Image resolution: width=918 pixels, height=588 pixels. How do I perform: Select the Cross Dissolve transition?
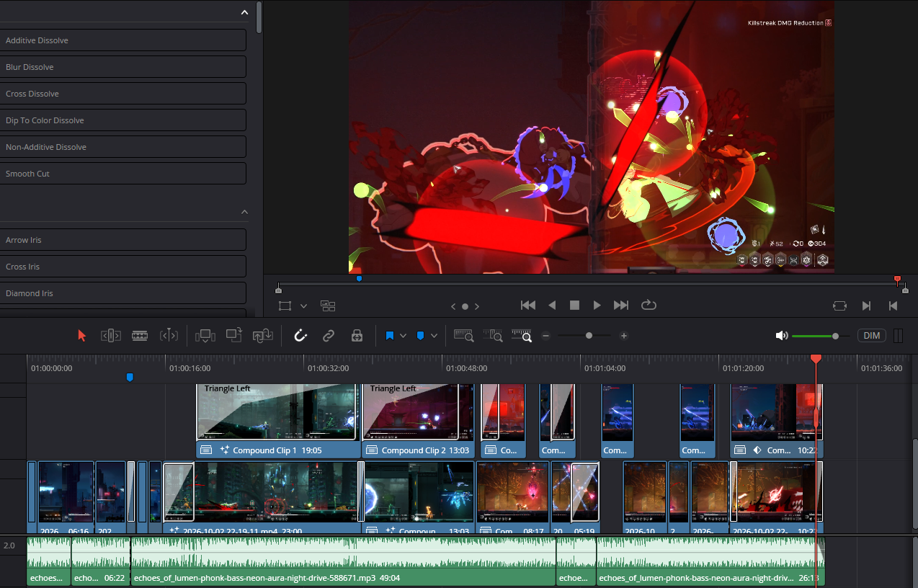pos(123,94)
